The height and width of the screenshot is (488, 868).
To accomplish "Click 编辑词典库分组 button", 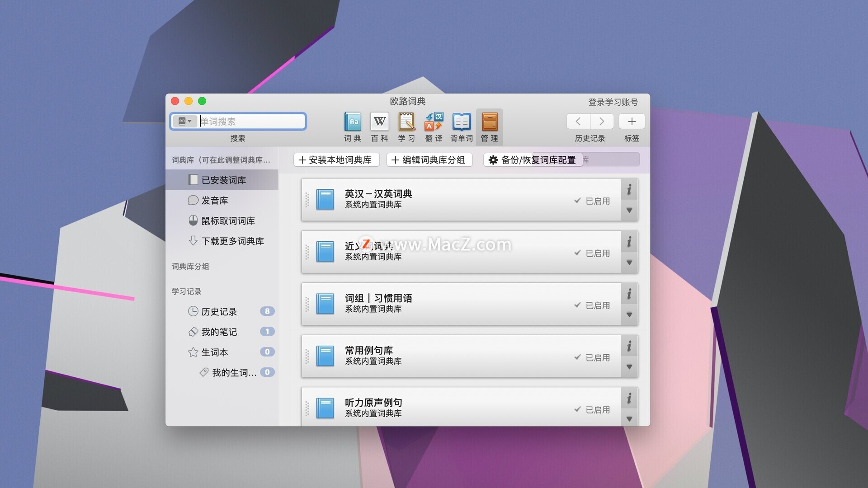I will pyautogui.click(x=429, y=160).
